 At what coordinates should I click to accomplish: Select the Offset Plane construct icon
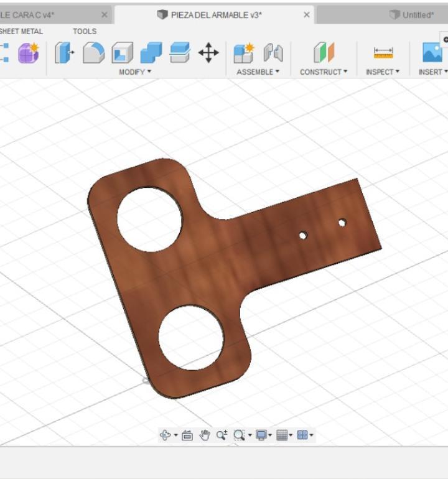coord(324,52)
